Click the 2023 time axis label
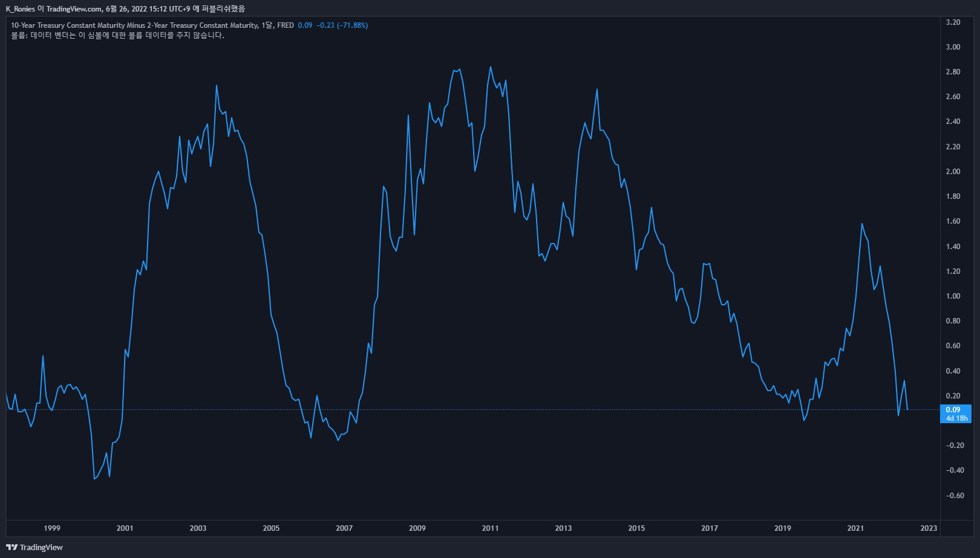This screenshot has height=558, width=980. click(x=929, y=528)
